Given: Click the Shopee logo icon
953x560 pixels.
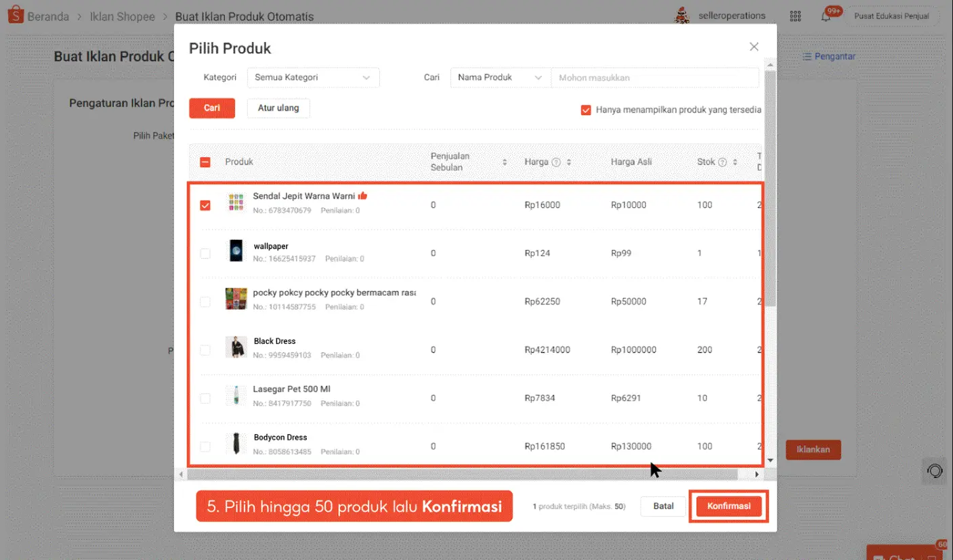Looking at the screenshot, I should pyautogui.click(x=16, y=16).
